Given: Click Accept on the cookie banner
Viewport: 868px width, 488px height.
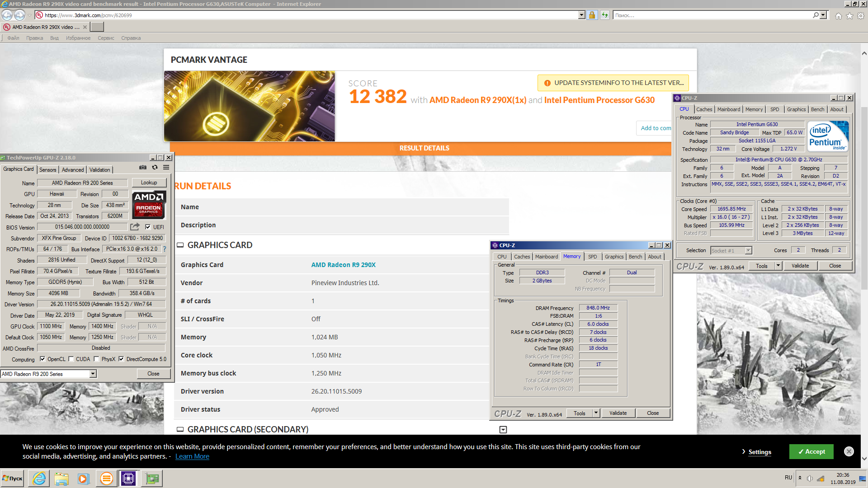Looking at the screenshot, I should click(811, 451).
